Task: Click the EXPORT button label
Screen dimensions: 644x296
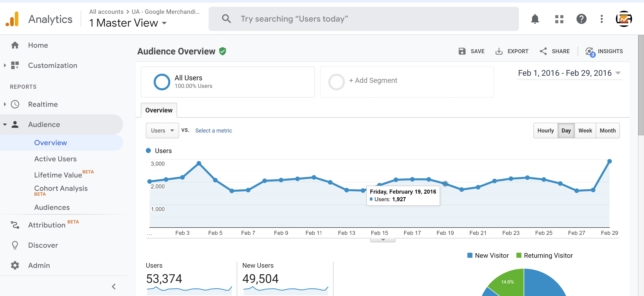Action: pos(518,51)
